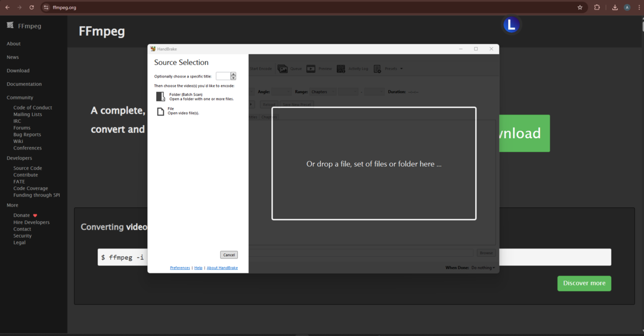Click the Folder (Batch Scan) icon in HandBrake

pos(160,97)
